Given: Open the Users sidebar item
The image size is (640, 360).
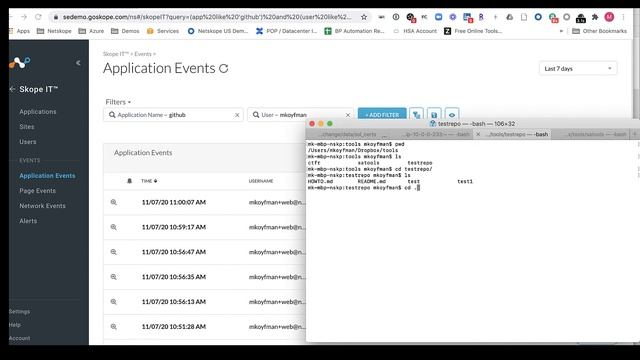Looking at the screenshot, I should pos(28,142).
